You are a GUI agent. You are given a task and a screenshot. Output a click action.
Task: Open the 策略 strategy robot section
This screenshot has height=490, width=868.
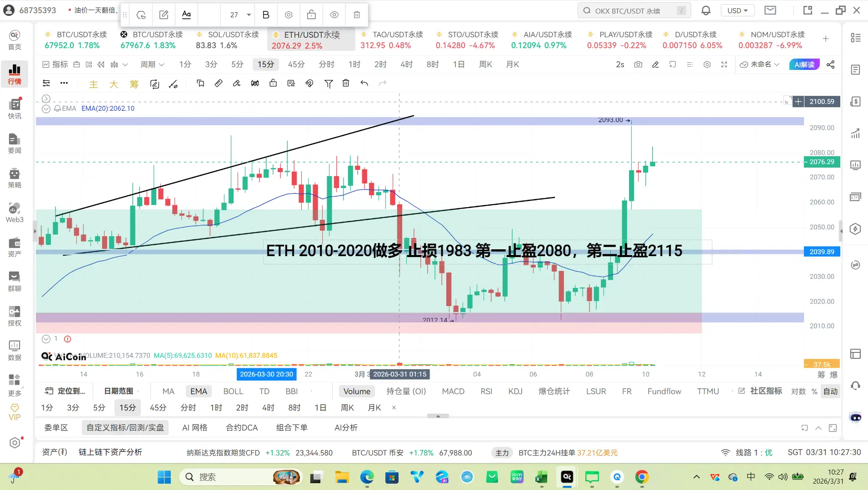(x=15, y=178)
